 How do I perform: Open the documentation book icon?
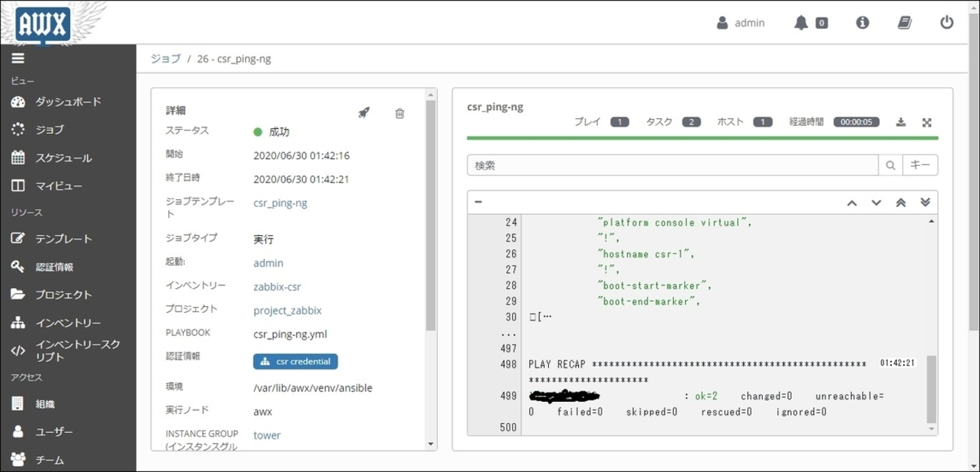(905, 23)
